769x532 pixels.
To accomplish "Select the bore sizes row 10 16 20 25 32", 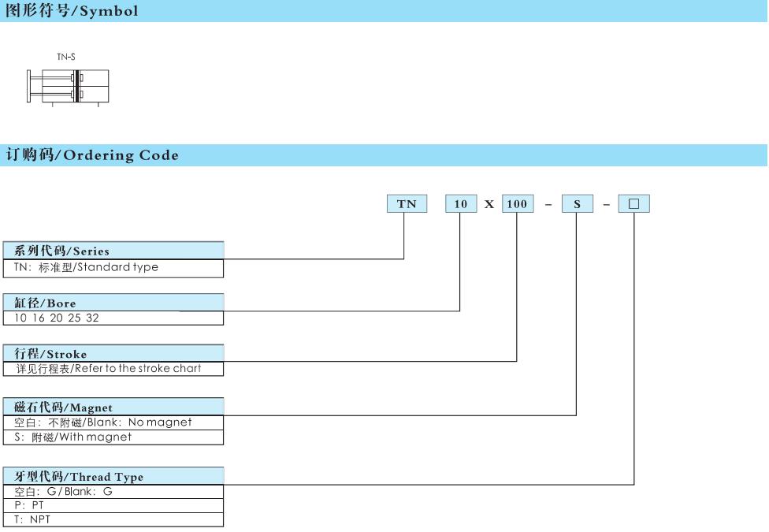I will 113,318.
